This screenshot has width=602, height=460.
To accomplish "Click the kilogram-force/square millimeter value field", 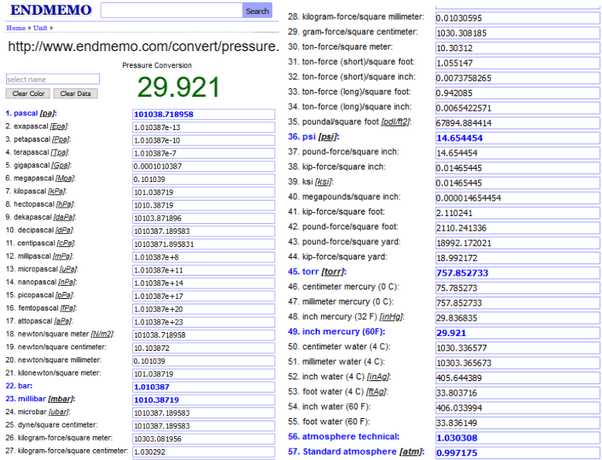I will tap(518, 18).
